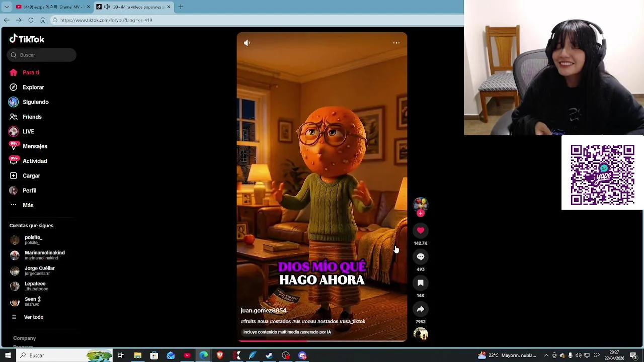Image resolution: width=644 pixels, height=362 pixels.
Task: Close the aespa YouTube tab
Action: point(89,7)
